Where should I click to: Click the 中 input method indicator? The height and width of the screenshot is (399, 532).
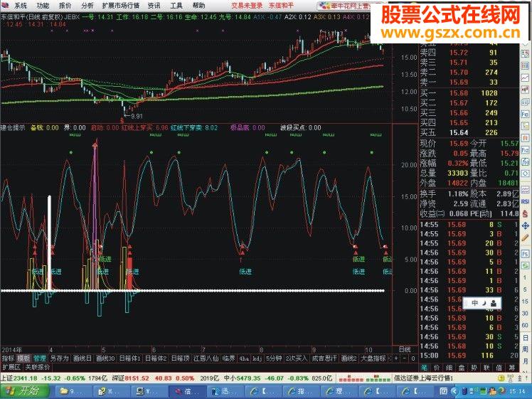tap(474, 303)
